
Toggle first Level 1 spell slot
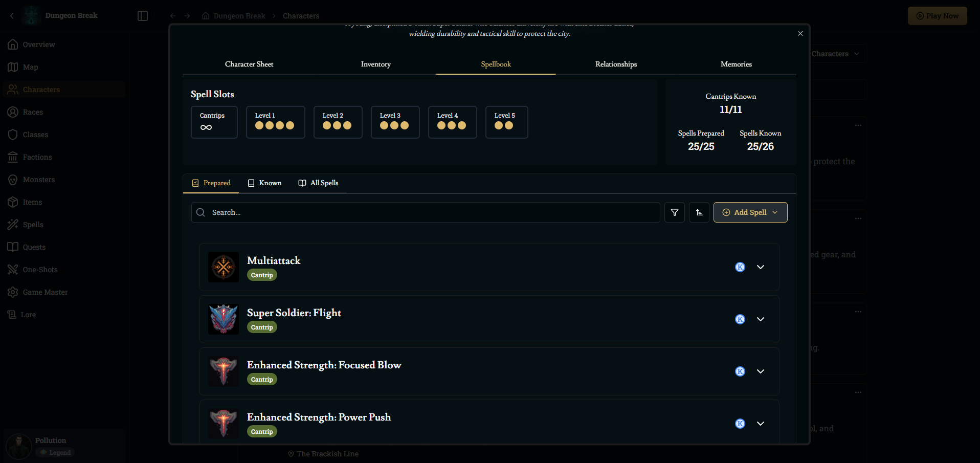259,126
